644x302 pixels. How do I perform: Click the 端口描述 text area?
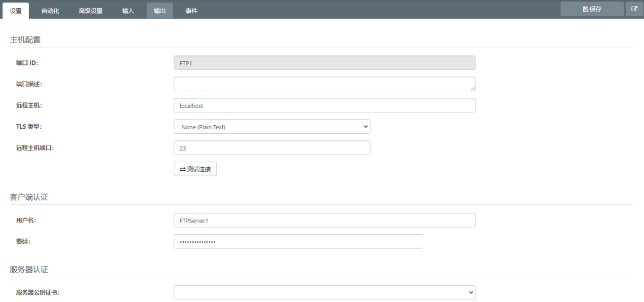pos(325,84)
